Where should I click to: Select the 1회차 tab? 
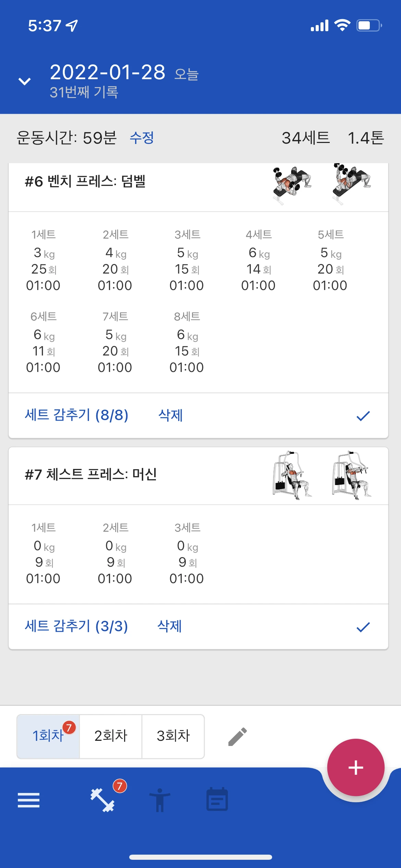(x=48, y=736)
